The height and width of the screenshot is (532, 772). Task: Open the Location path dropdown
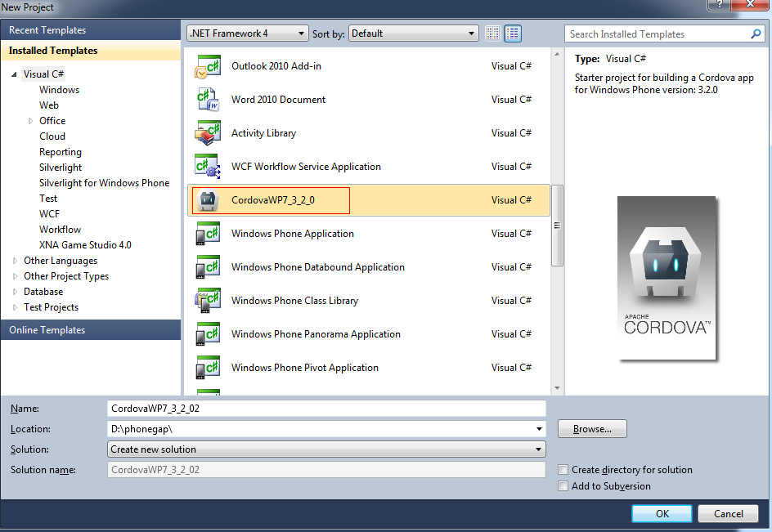coord(539,429)
